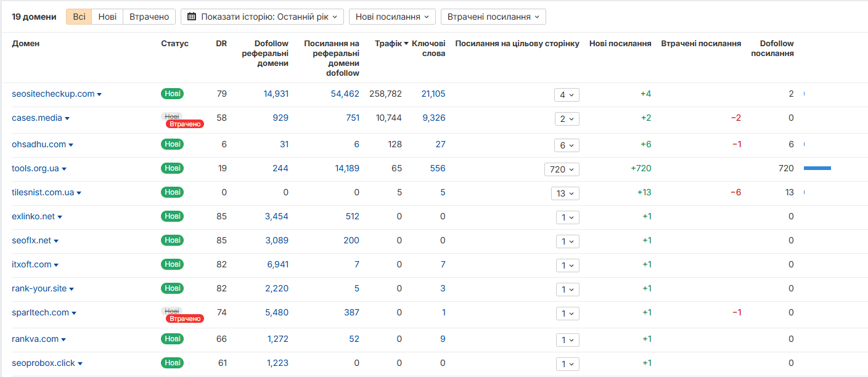Expand the caret next to itxoft.com

point(56,265)
